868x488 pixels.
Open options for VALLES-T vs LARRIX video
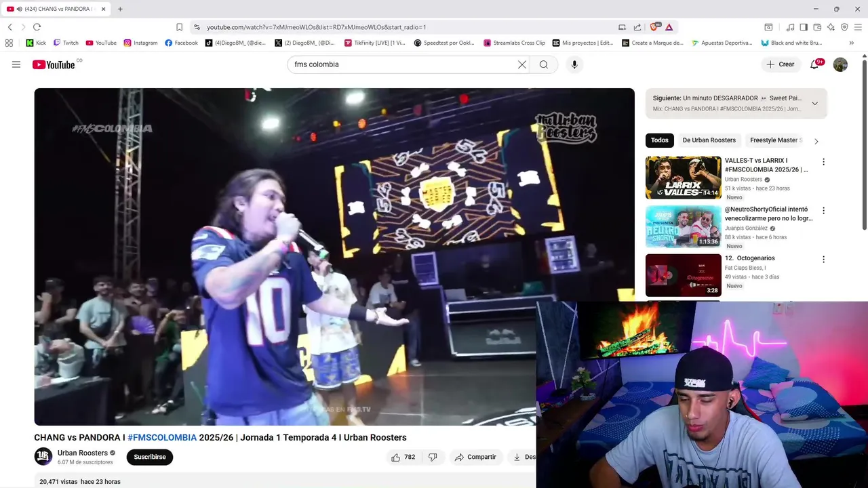click(x=823, y=162)
